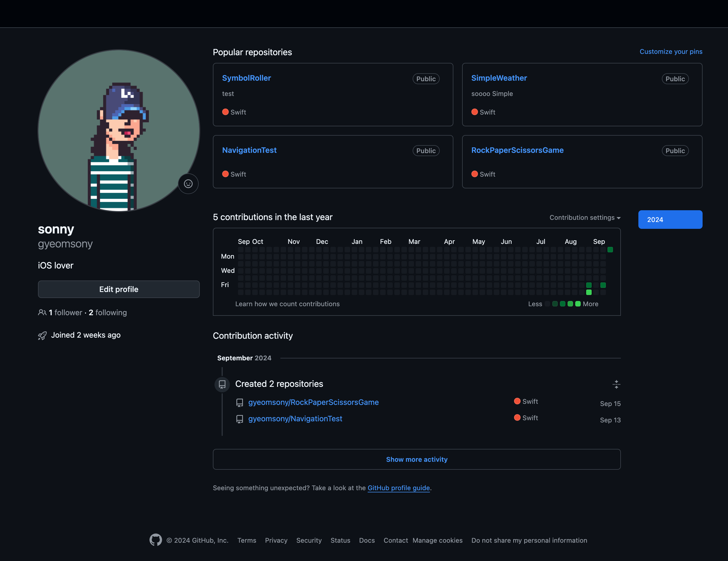Click the repository timeline badge icon
The width and height of the screenshot is (728, 561).
pyautogui.click(x=222, y=384)
